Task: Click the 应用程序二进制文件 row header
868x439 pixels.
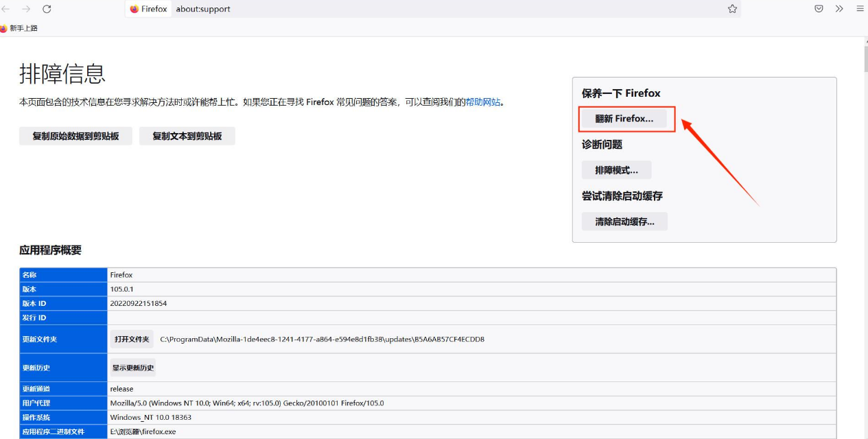Action: [x=64, y=431]
